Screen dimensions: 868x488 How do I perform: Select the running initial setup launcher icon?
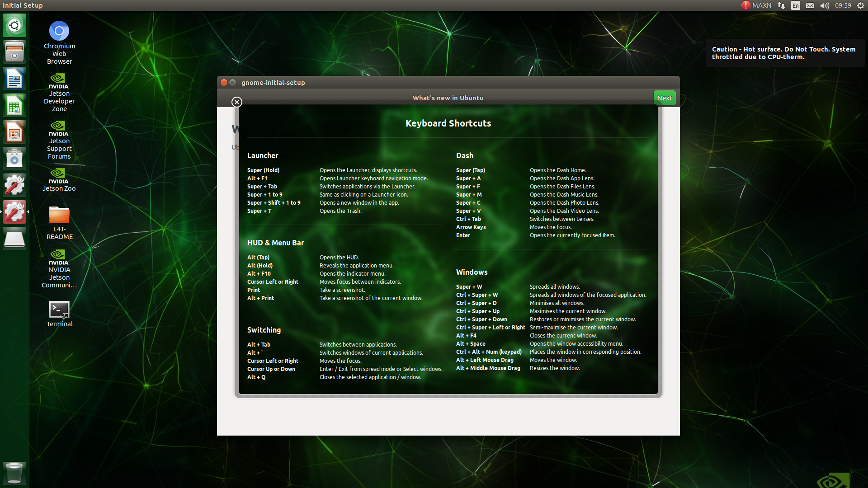click(14, 212)
